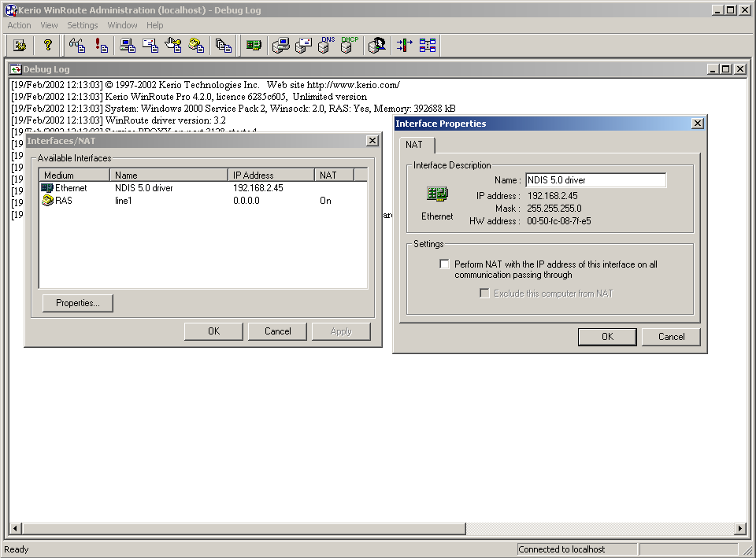The width and height of the screenshot is (756, 558).
Task: Click OK in the Interface Properties dialog
Action: tap(607, 337)
